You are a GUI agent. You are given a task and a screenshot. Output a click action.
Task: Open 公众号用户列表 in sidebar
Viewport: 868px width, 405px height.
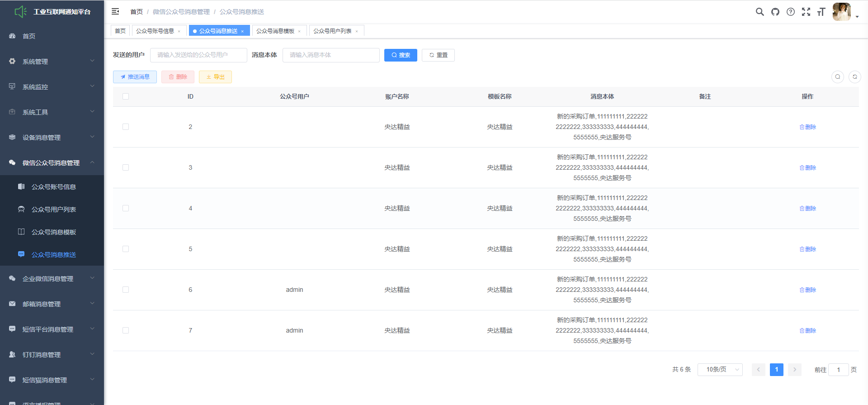(x=52, y=209)
